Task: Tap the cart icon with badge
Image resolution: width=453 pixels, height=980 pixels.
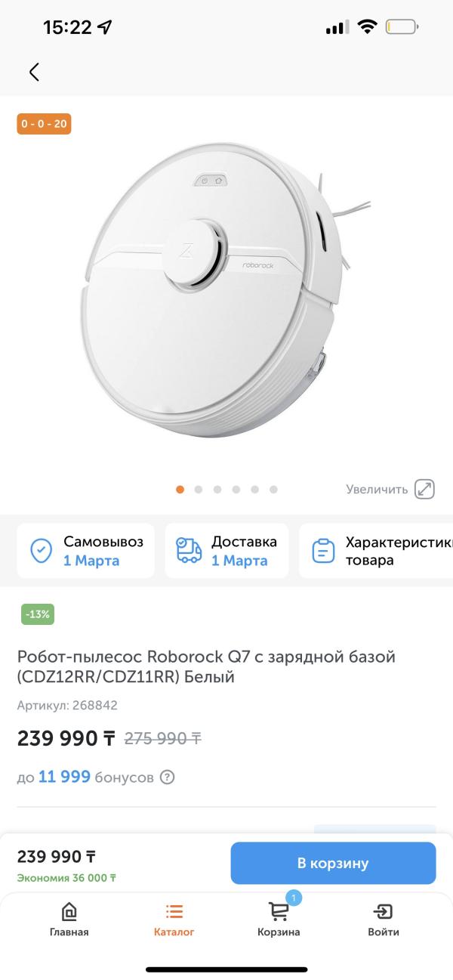Action: [x=279, y=910]
